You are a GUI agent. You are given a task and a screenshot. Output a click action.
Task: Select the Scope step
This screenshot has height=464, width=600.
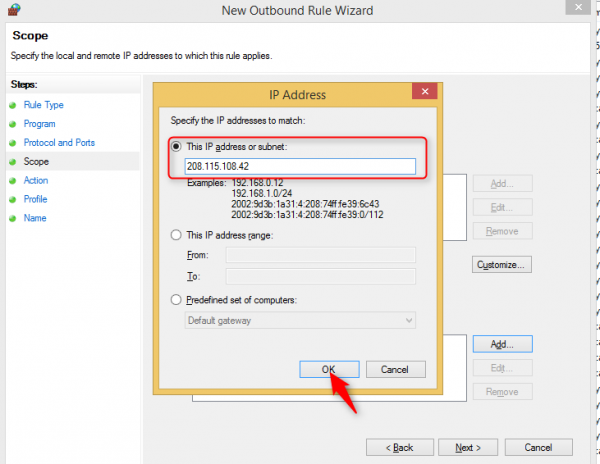pos(36,161)
